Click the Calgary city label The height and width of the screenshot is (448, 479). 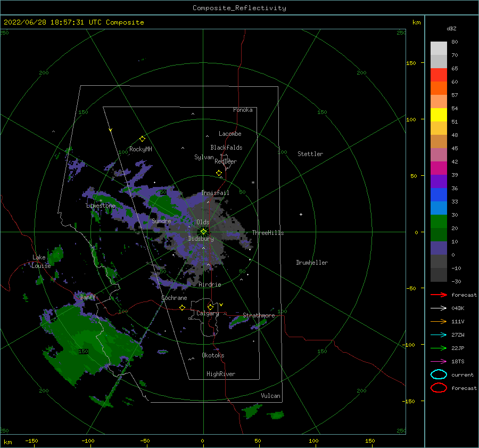click(208, 313)
